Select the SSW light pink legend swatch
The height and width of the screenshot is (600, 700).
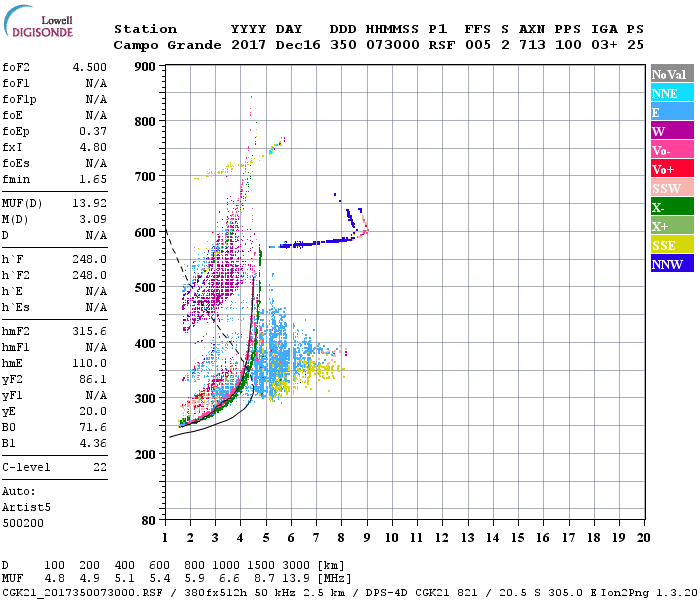click(672, 188)
